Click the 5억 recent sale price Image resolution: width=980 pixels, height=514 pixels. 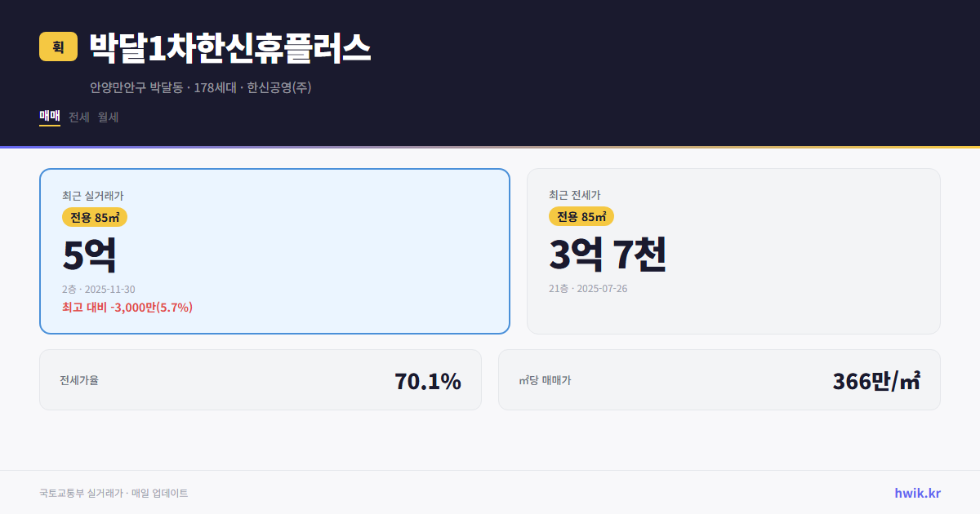[x=87, y=254]
